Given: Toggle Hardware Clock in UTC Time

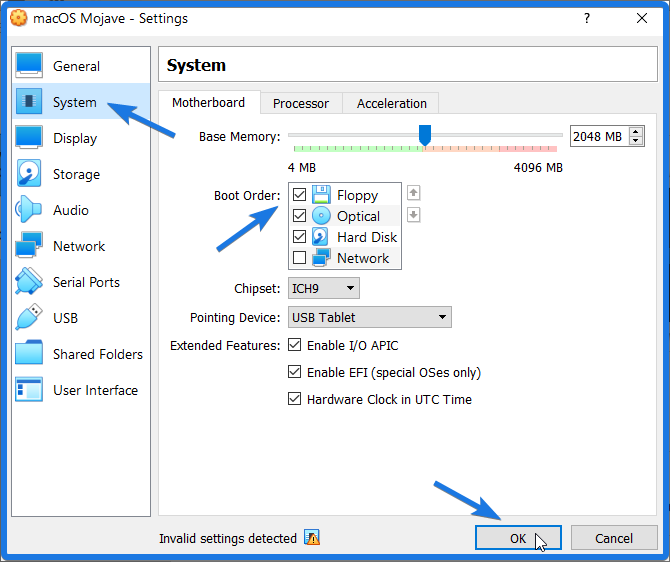Looking at the screenshot, I should coord(294,399).
